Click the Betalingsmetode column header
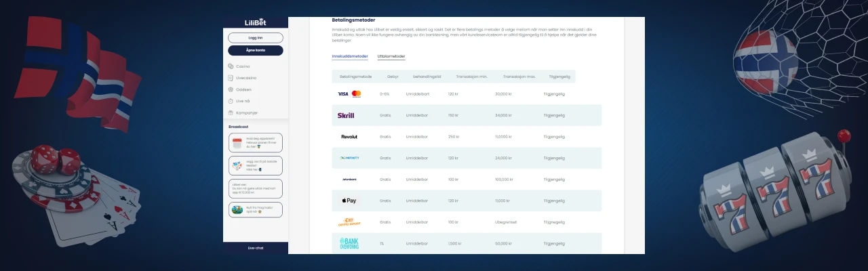The image size is (868, 271). click(356, 77)
